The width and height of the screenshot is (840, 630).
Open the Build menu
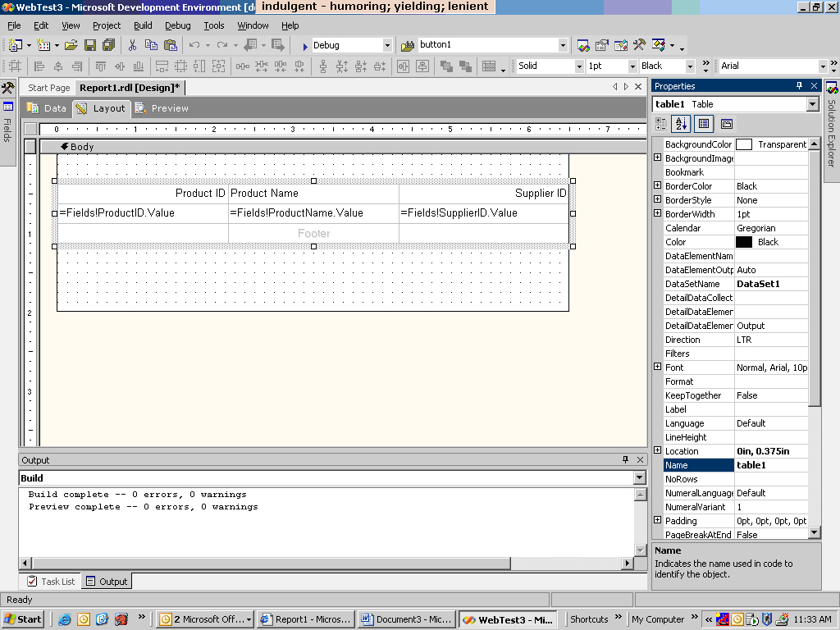[143, 25]
